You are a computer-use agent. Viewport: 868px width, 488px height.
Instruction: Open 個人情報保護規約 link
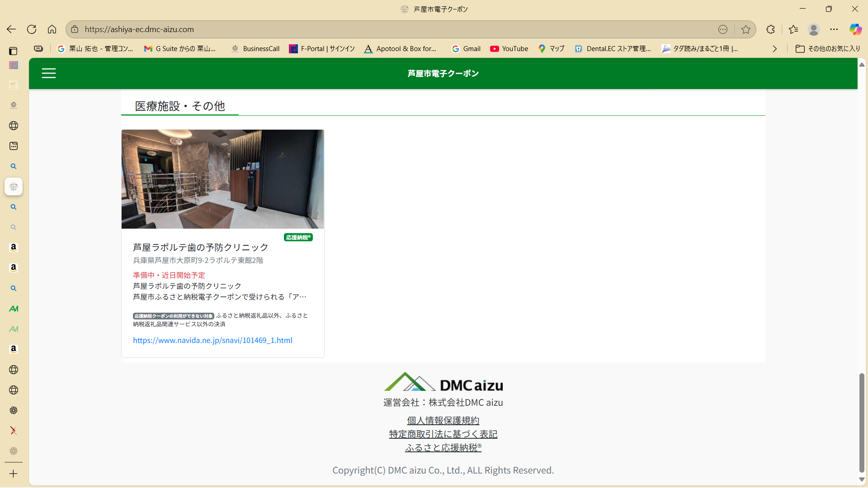click(x=443, y=420)
